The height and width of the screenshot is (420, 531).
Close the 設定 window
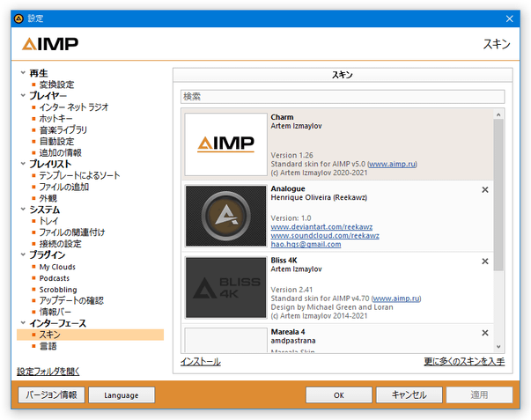pos(509,18)
